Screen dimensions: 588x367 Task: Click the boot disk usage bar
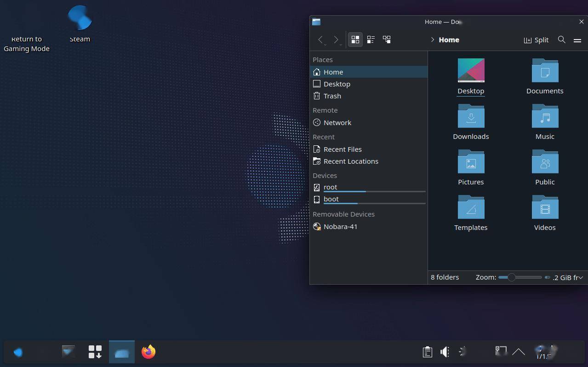[x=374, y=203]
